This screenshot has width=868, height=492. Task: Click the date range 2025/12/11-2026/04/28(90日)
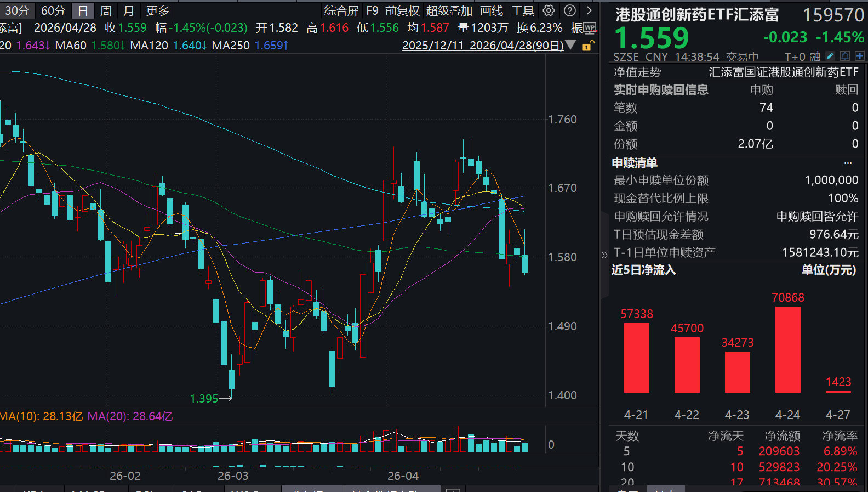coord(483,46)
